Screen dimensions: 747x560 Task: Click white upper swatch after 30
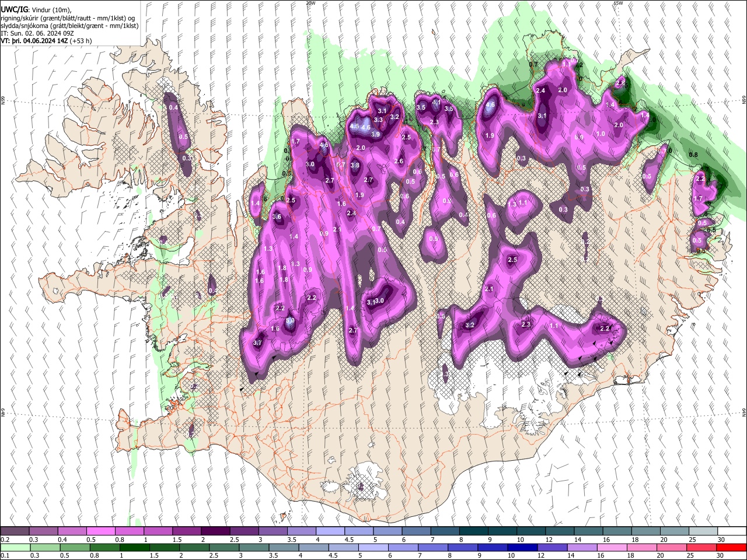coord(731,531)
